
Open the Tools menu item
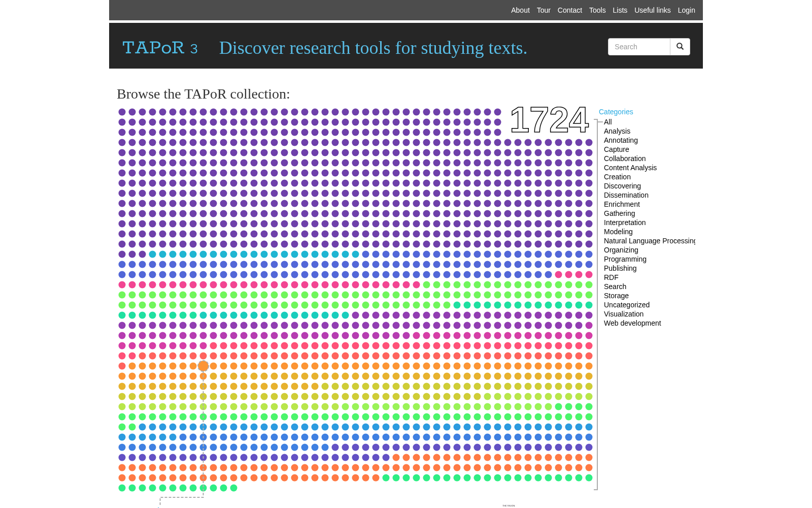[597, 10]
